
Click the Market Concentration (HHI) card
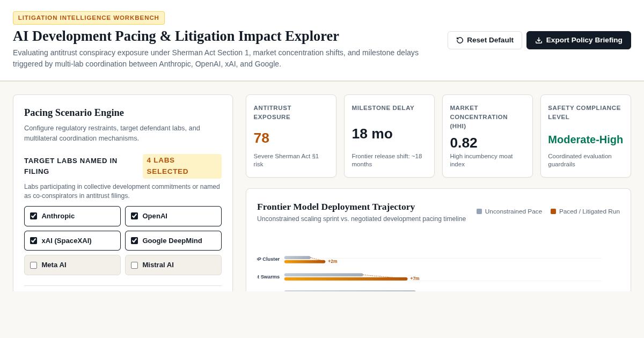click(488, 136)
